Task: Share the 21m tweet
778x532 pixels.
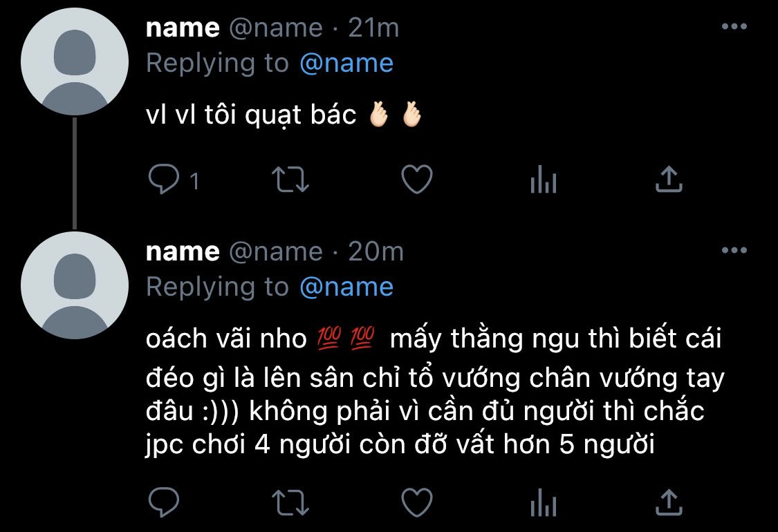Action: [x=669, y=179]
